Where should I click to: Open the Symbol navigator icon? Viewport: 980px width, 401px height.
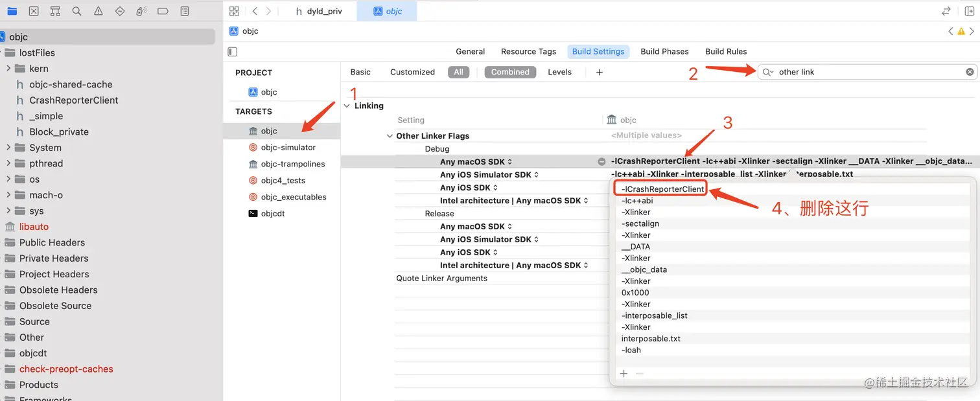tap(55, 11)
